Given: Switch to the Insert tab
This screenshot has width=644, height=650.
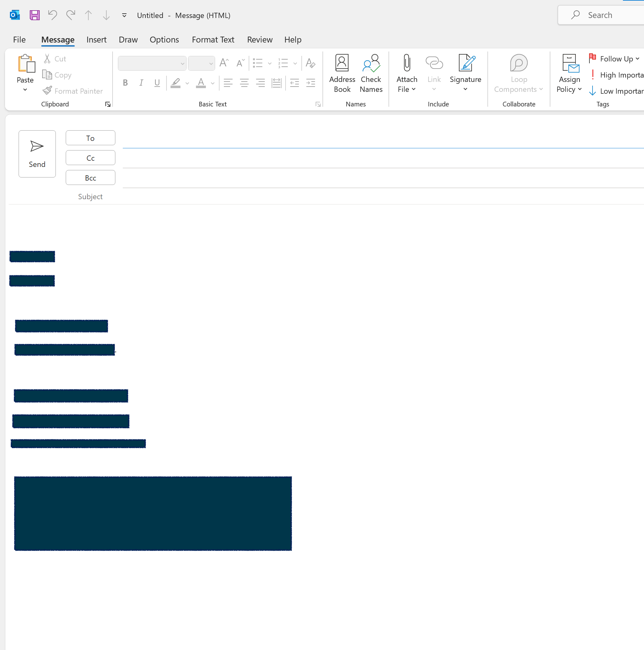Looking at the screenshot, I should [x=96, y=40].
